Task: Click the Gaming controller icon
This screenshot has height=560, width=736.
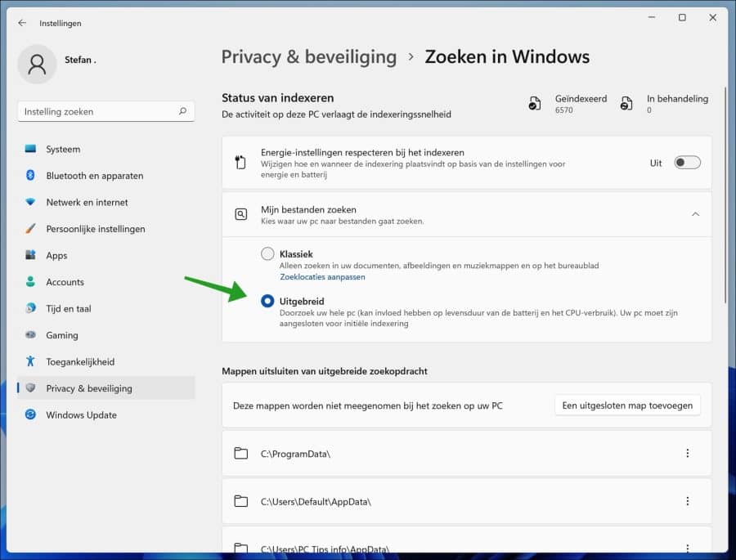Action: click(x=30, y=334)
